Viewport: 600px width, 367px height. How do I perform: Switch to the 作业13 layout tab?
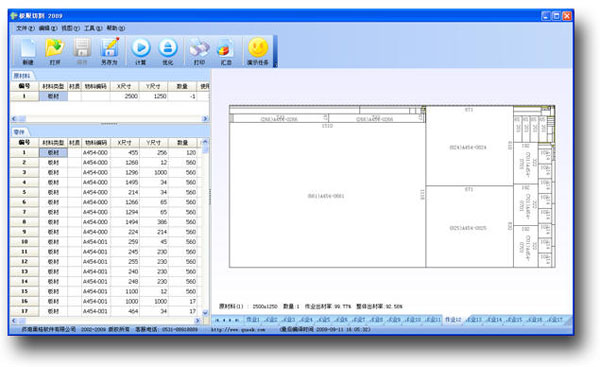click(x=474, y=320)
